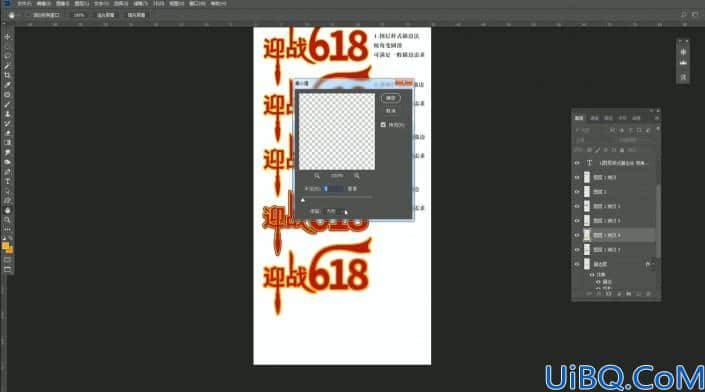Open Layers panel flyout menu
Screen dimensions: 705x392
coord(657,118)
